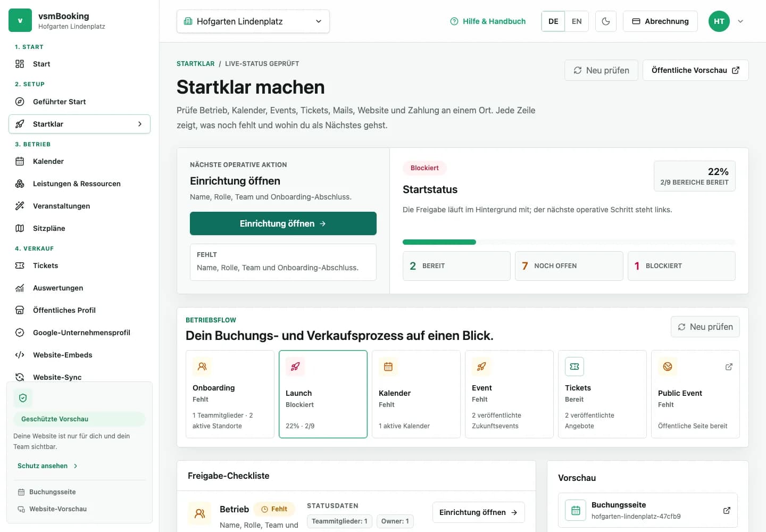Open Buchungsseite in the sidebar footer

[47, 492]
